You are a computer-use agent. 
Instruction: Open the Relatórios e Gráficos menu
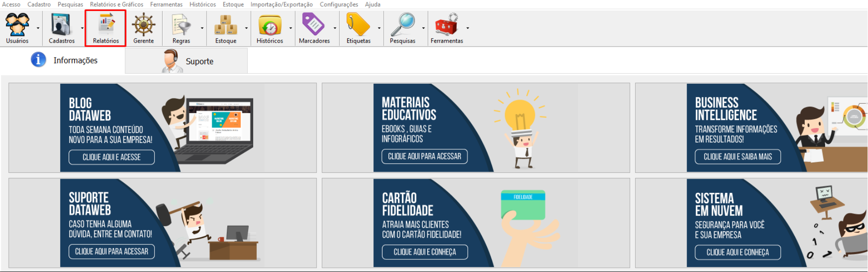[x=117, y=5]
